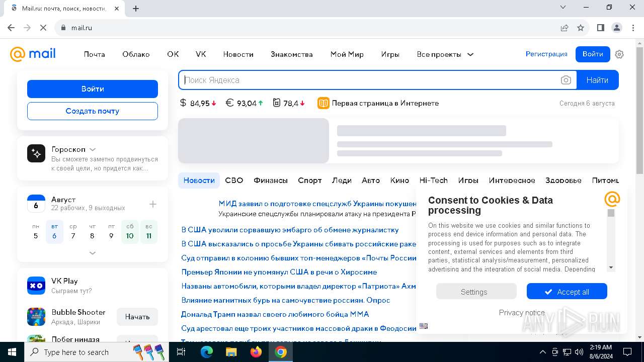
Task: Open the Privacy notice link
Action: (x=522, y=313)
